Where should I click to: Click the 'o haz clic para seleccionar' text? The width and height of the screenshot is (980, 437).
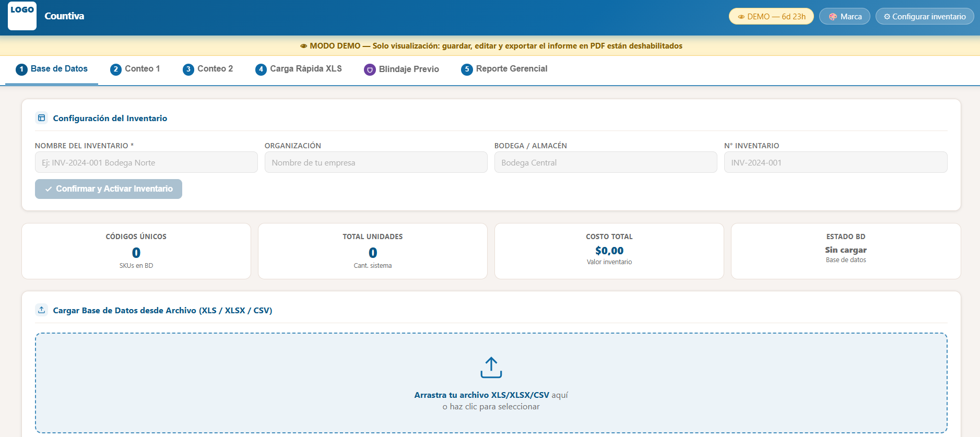(491, 407)
